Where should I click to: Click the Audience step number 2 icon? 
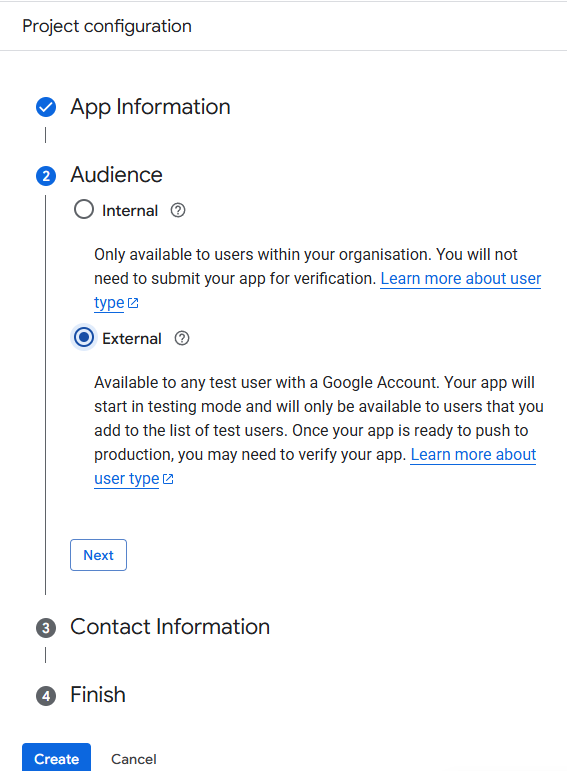[46, 176]
